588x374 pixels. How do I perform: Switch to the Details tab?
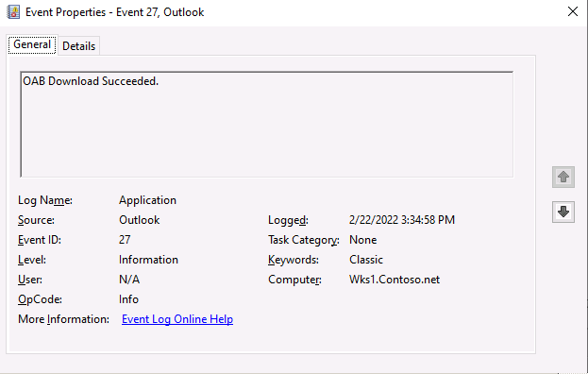coord(78,45)
